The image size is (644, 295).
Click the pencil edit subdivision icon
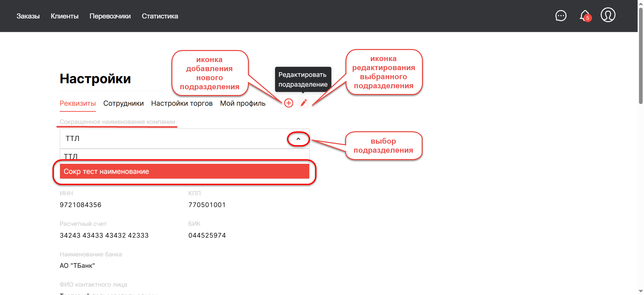tap(304, 103)
